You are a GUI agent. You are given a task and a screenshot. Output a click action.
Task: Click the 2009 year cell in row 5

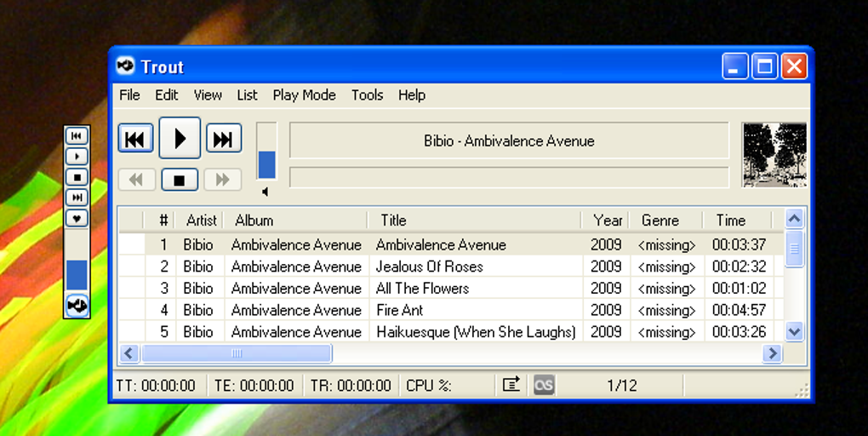(x=606, y=332)
